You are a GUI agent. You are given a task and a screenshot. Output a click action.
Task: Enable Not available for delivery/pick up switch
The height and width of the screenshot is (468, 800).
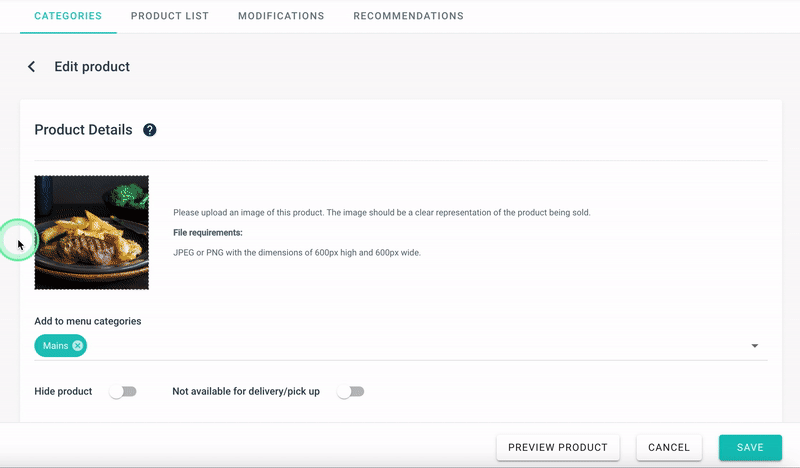pyautogui.click(x=350, y=392)
